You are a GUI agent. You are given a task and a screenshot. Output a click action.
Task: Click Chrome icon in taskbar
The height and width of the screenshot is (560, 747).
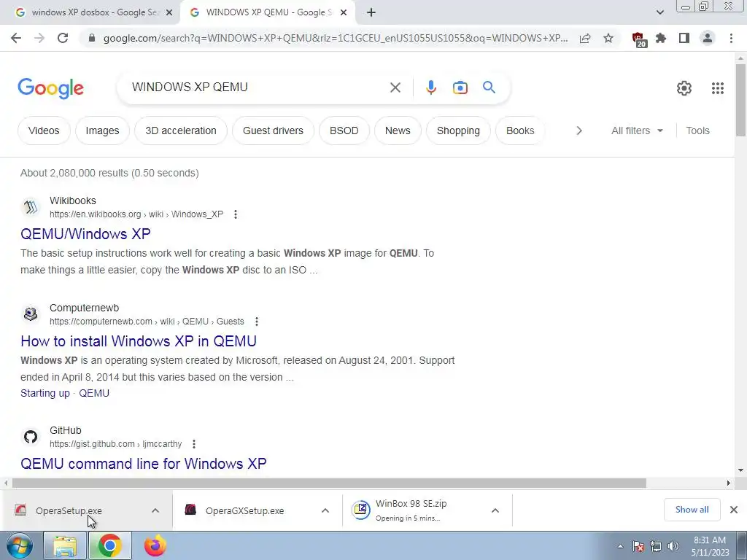109,545
